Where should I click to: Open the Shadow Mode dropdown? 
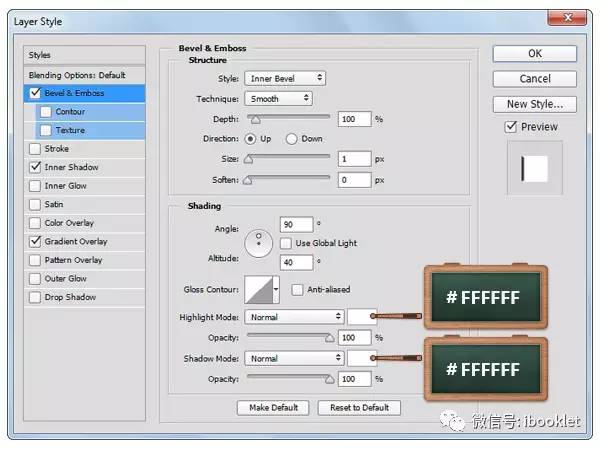[x=294, y=358]
